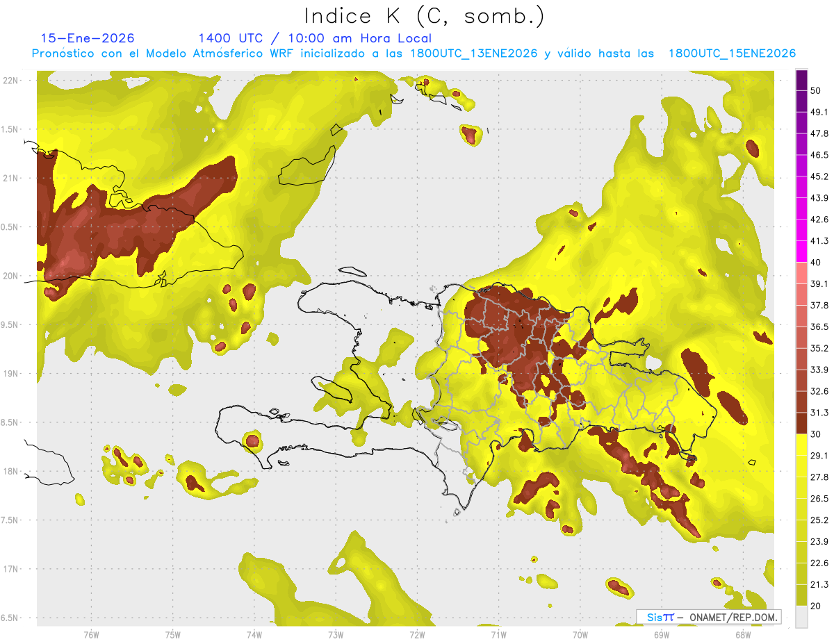Click the longitude axis label '71W'

point(498,635)
